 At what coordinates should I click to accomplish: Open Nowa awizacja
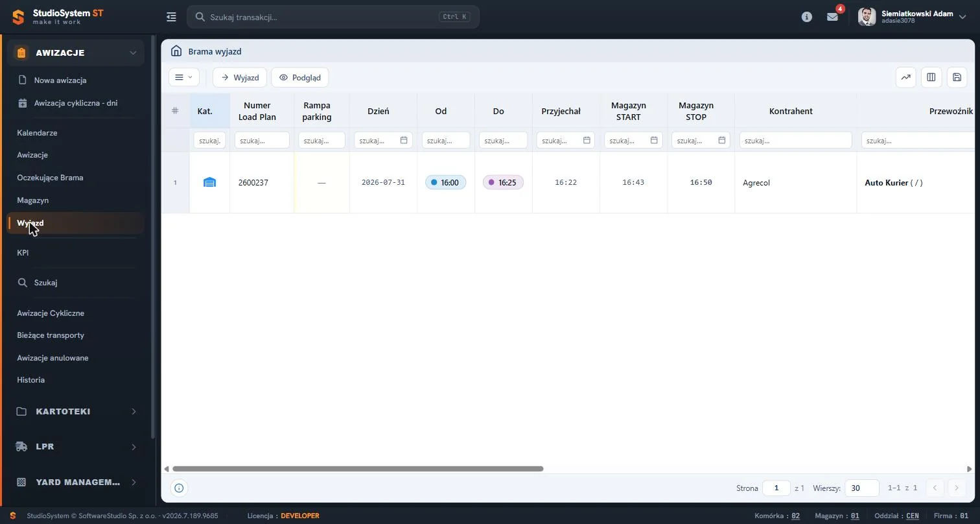pos(60,80)
